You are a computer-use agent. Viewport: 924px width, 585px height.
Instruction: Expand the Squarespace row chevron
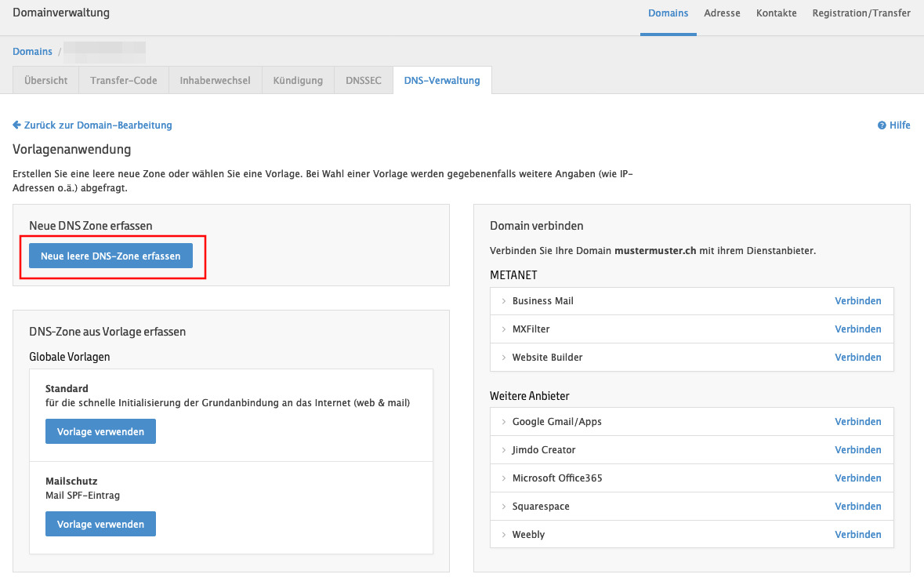point(503,507)
